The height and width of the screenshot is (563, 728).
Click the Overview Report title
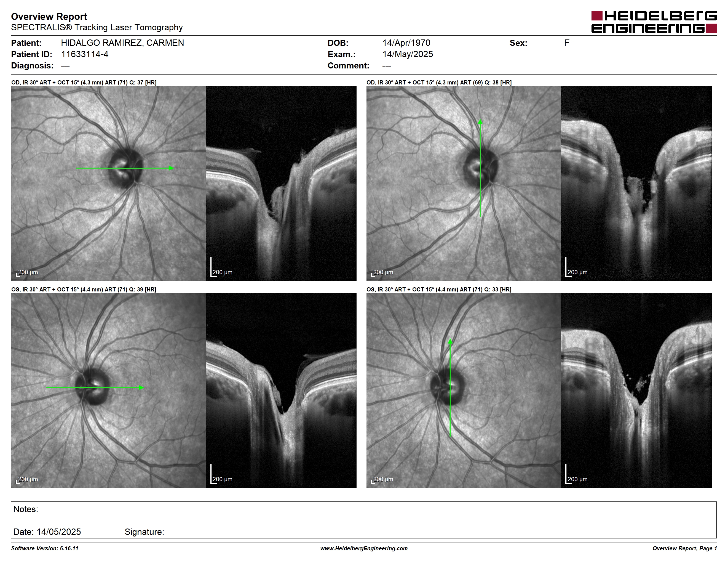click(x=49, y=16)
